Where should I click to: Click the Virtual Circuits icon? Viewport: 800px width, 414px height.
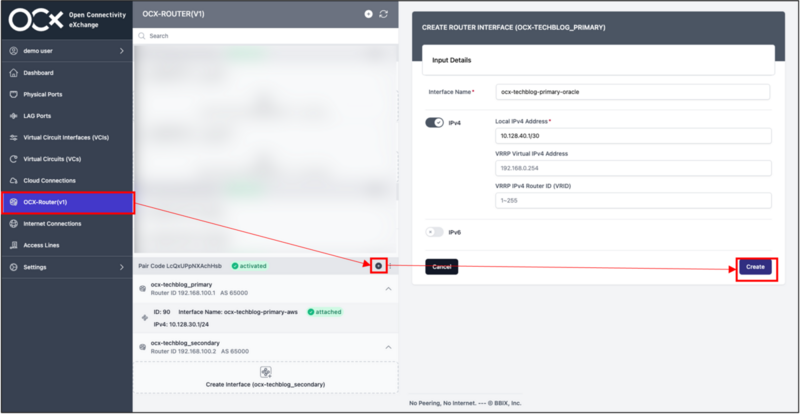click(x=14, y=159)
